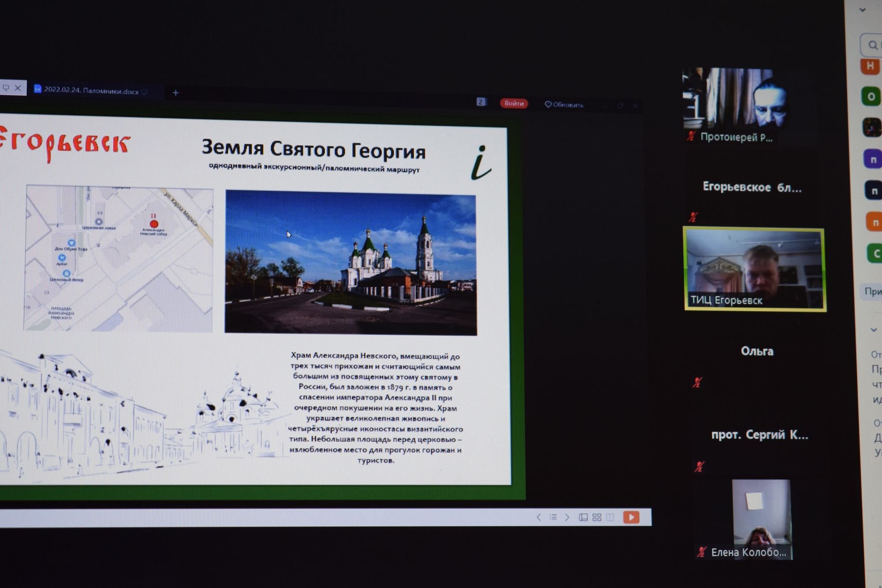Switch to normal view layout icon
The height and width of the screenshot is (588, 882).
(x=583, y=517)
